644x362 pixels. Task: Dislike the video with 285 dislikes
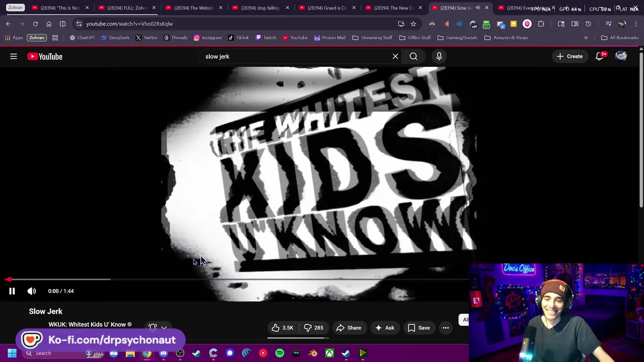tap(313, 328)
